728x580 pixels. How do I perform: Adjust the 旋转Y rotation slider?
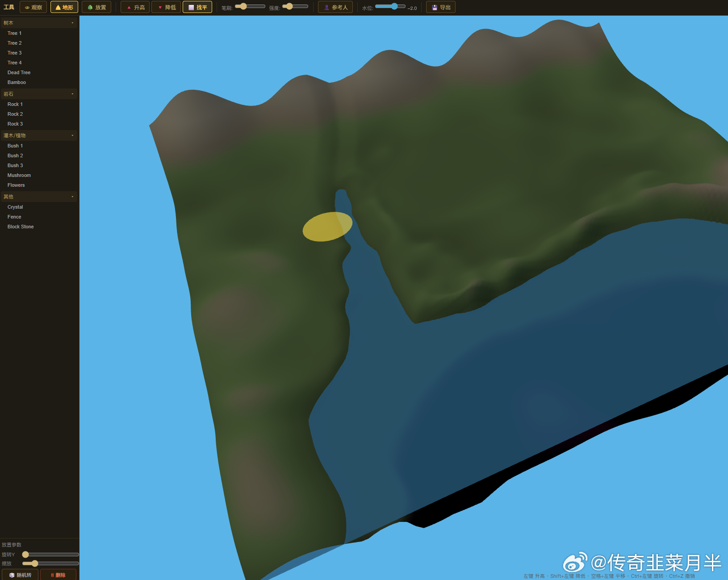(50, 555)
